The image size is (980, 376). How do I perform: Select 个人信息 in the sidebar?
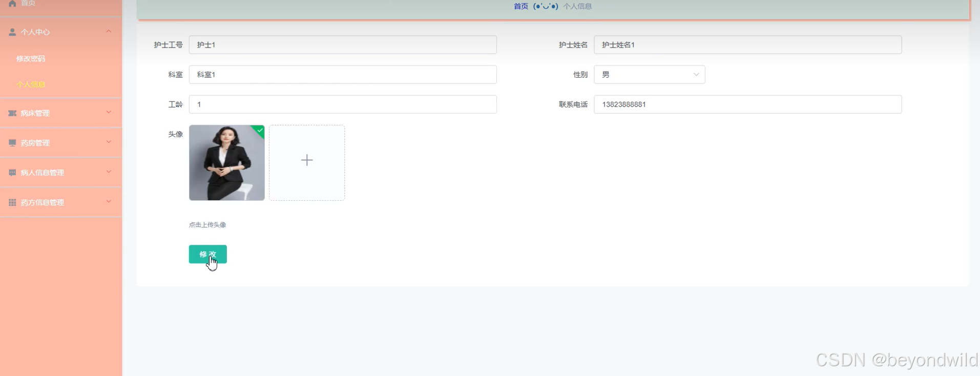click(31, 85)
